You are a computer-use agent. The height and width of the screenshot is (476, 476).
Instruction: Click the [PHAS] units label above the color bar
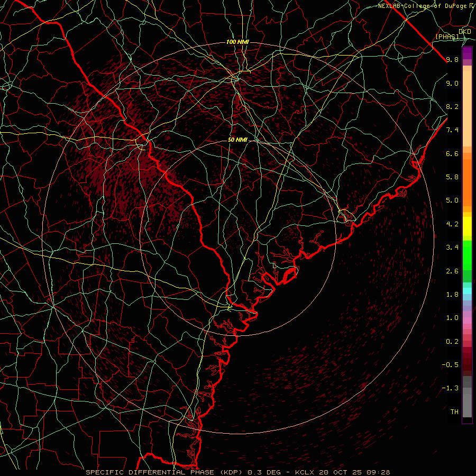point(447,36)
